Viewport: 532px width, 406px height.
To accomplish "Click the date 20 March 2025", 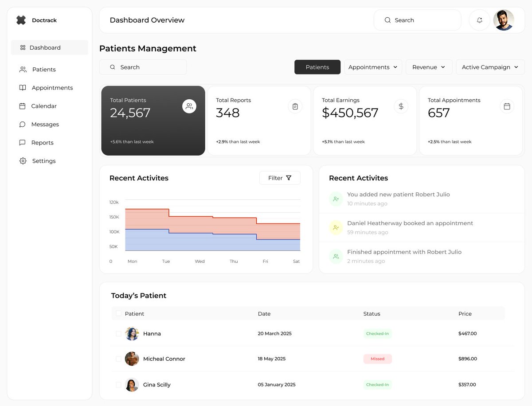I will tap(275, 334).
